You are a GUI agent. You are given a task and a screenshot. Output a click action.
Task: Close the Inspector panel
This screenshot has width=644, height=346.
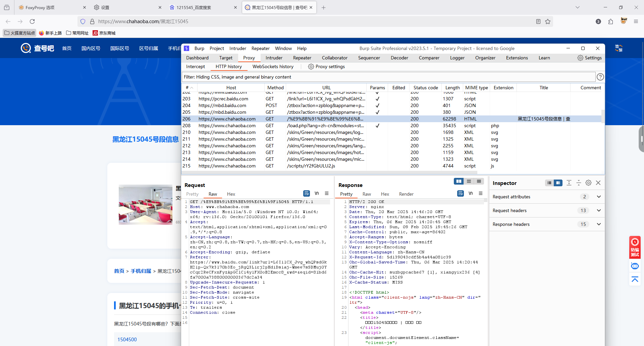point(598,183)
